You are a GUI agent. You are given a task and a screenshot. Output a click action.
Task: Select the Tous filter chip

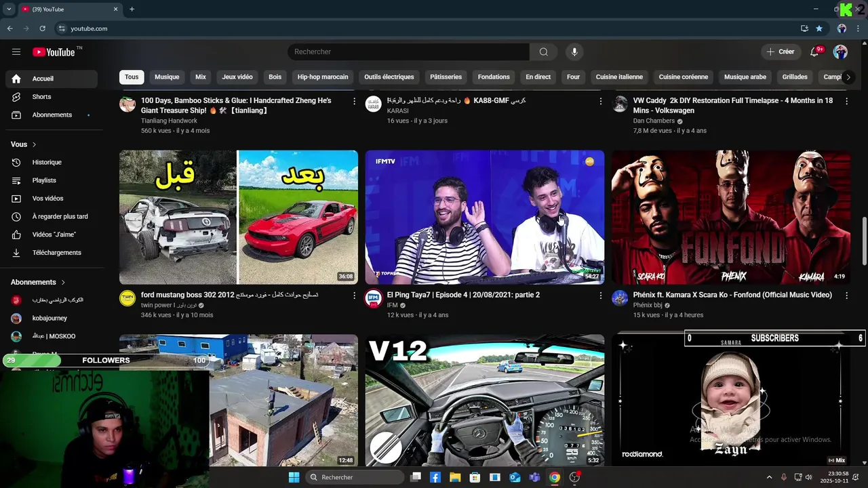[132, 77]
